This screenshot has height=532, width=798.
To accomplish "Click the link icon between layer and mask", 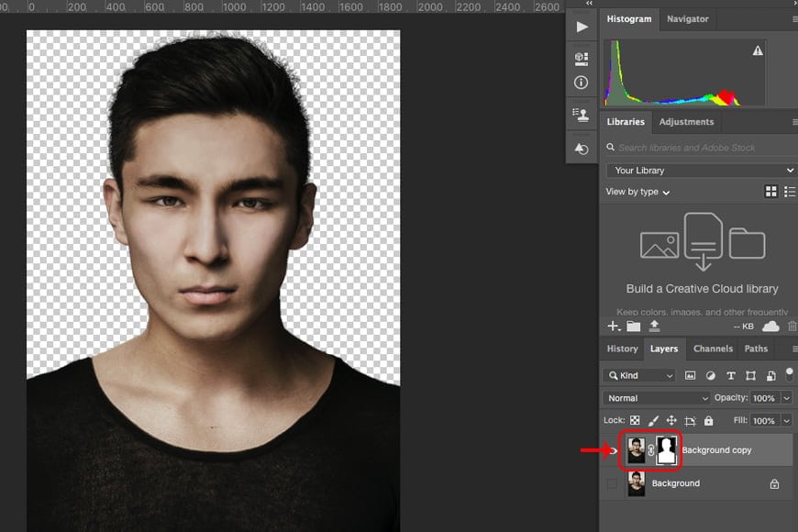I will point(651,450).
